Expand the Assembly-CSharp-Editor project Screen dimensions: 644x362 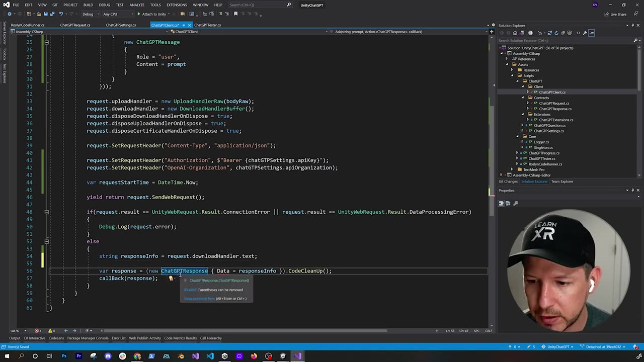[x=502, y=175]
